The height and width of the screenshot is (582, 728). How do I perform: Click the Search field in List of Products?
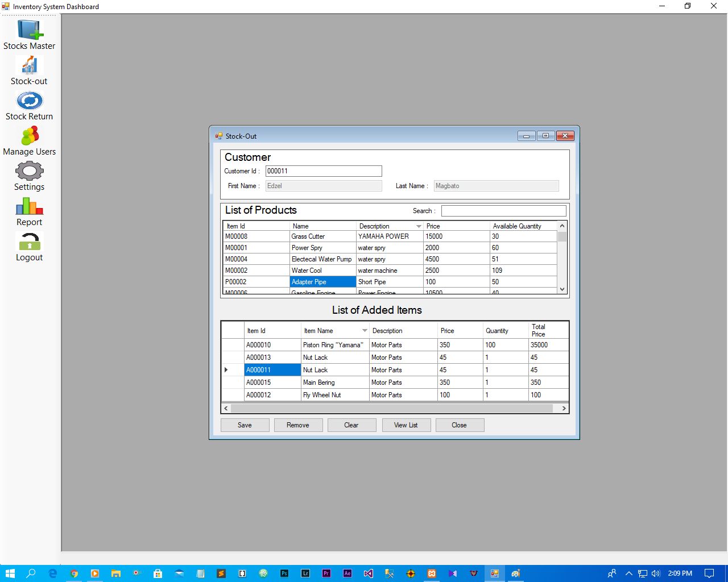pyautogui.click(x=503, y=210)
